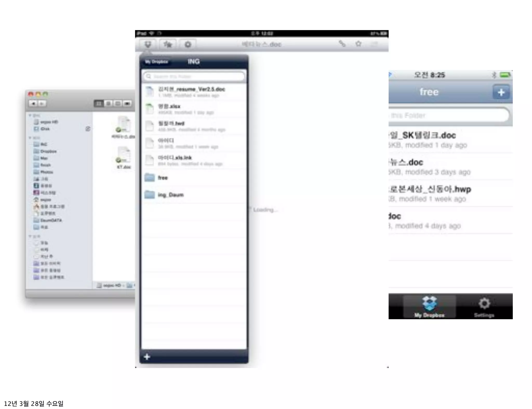
Task: Collapse the Finder sidebar section above the Dropbox folder
Action: click(x=30, y=138)
